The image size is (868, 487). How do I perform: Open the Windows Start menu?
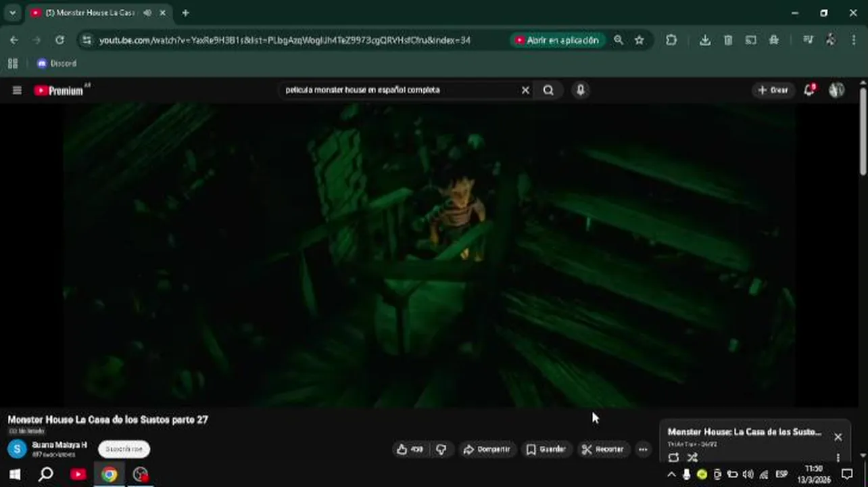tap(14, 474)
